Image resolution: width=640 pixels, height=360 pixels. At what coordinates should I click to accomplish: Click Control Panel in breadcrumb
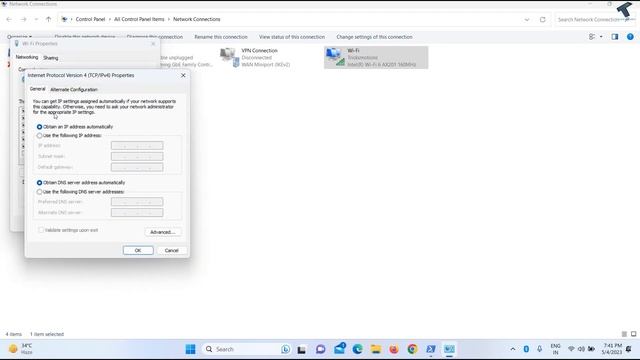pos(90,19)
